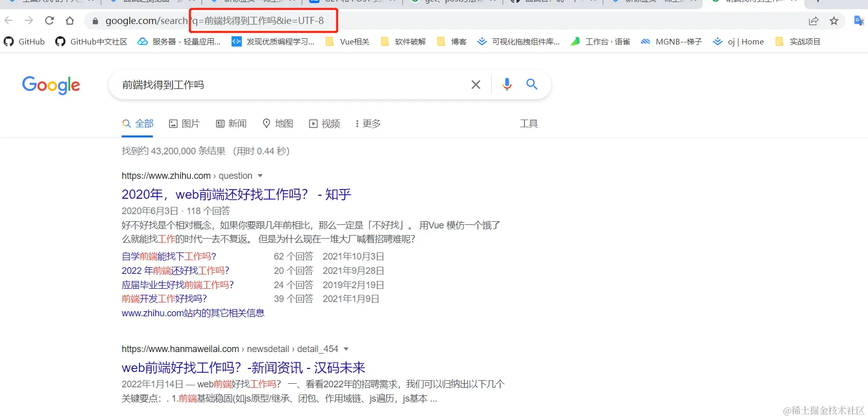
Task: Expand hanmaweilai.com result options arrow
Action: [346, 349]
